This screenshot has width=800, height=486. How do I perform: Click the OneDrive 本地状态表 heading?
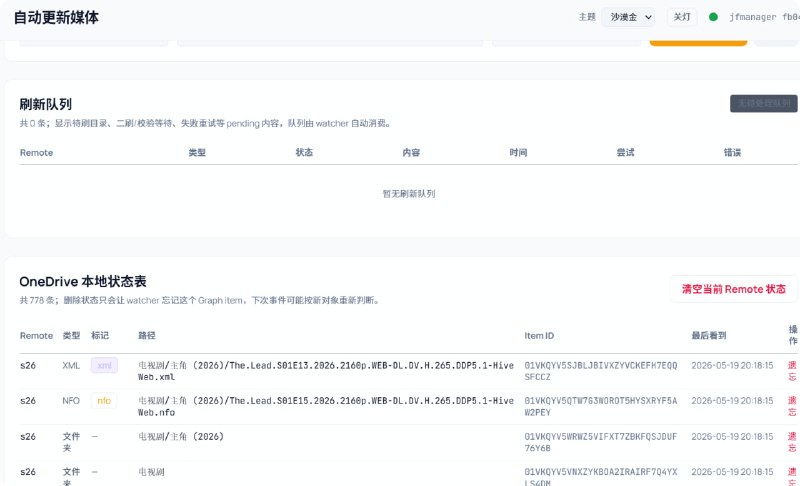83,282
